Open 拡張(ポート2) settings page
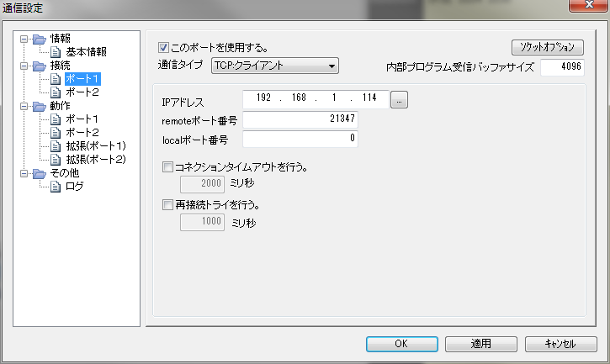 pos(96,160)
